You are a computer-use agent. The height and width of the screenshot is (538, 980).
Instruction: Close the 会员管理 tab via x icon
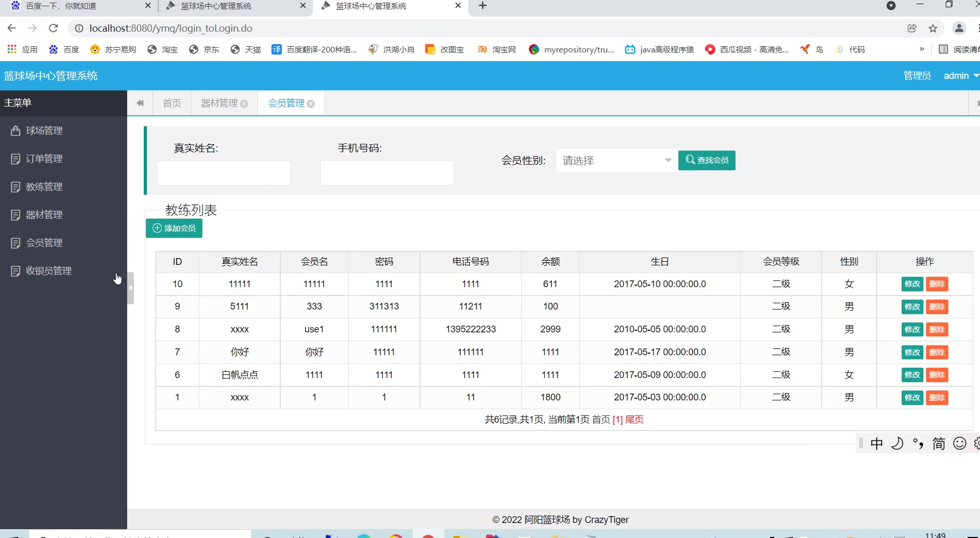click(x=311, y=104)
